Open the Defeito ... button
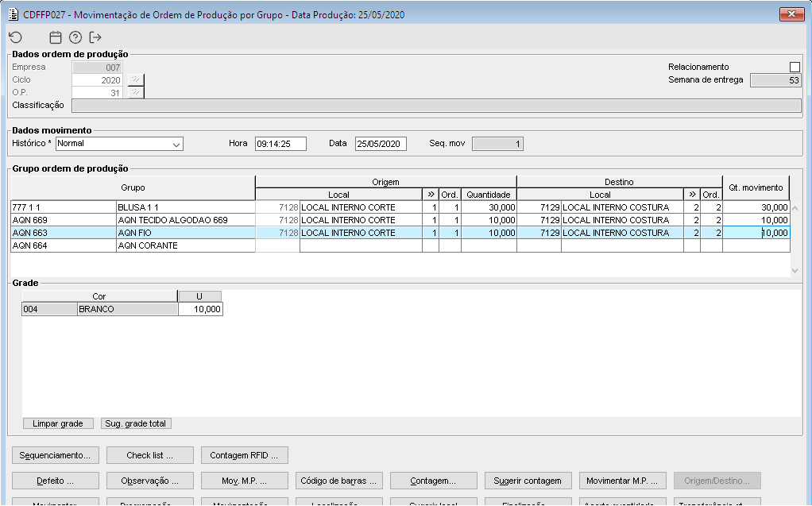The height and width of the screenshot is (506, 812). (x=56, y=481)
